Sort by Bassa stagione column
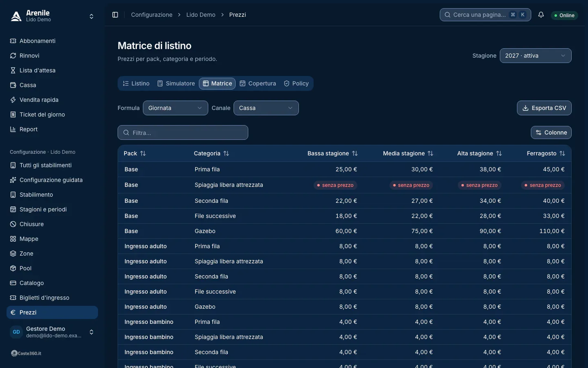588x368 pixels. click(x=332, y=153)
